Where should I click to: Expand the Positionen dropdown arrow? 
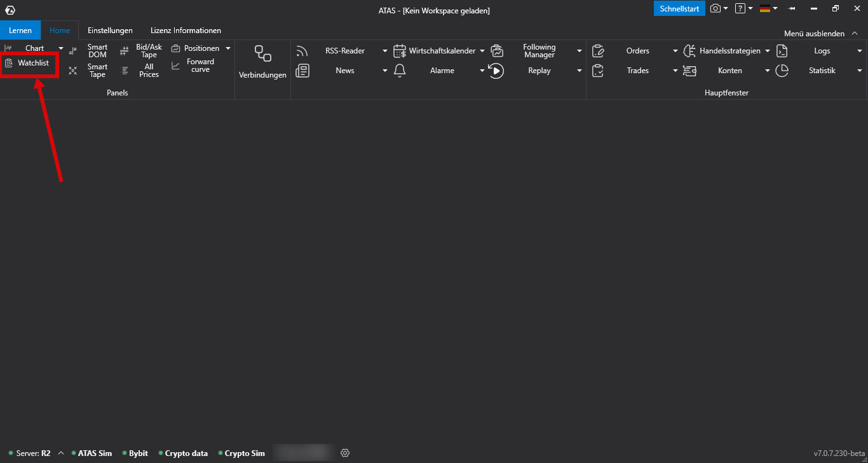(228, 48)
